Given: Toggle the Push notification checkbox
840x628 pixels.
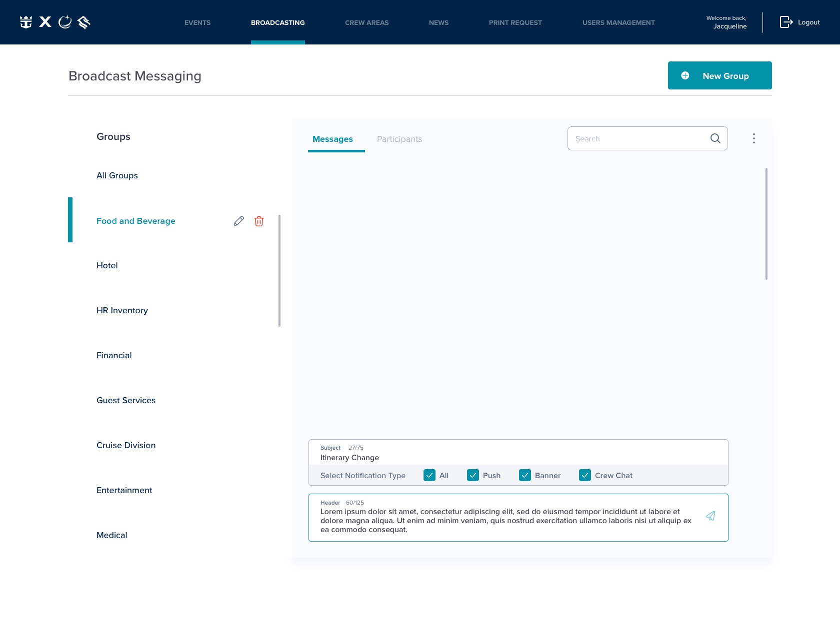Looking at the screenshot, I should (x=473, y=475).
